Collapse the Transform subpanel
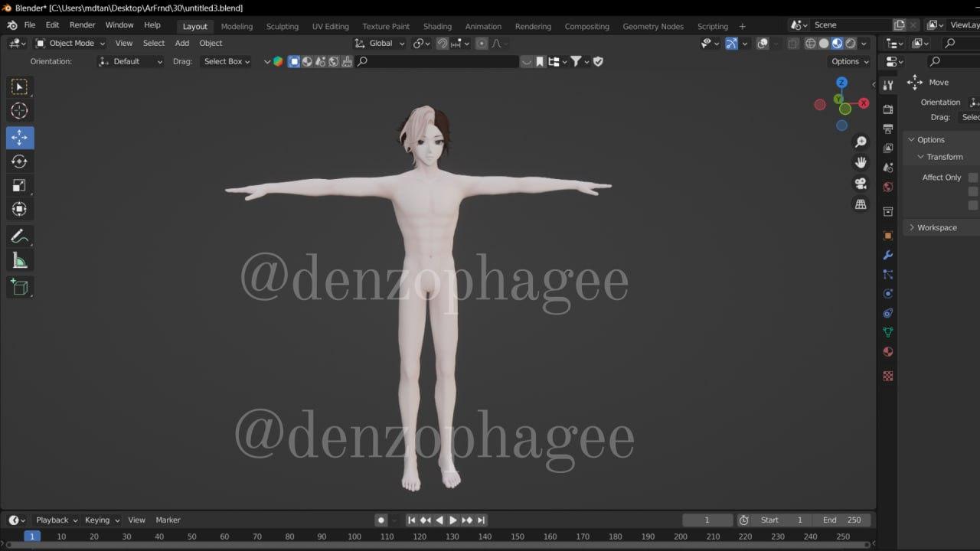This screenshot has height=551, width=980. coord(944,157)
